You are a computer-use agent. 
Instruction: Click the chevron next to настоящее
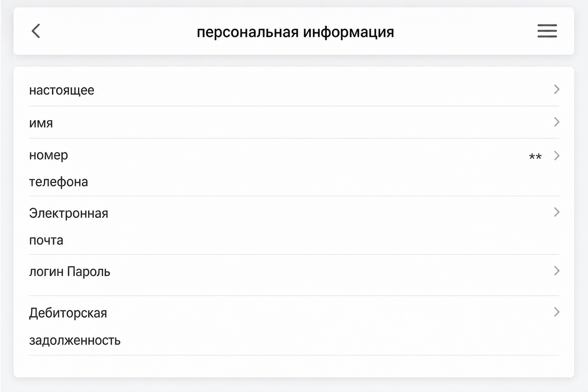coord(557,89)
